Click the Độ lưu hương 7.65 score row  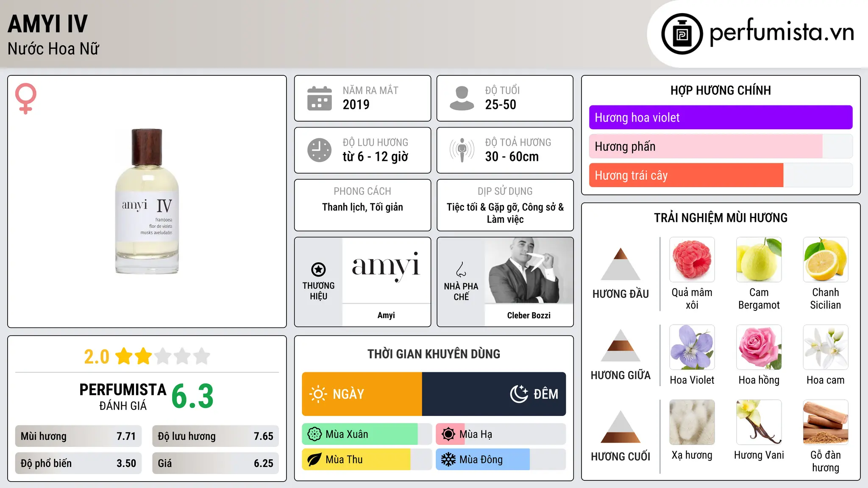(215, 436)
